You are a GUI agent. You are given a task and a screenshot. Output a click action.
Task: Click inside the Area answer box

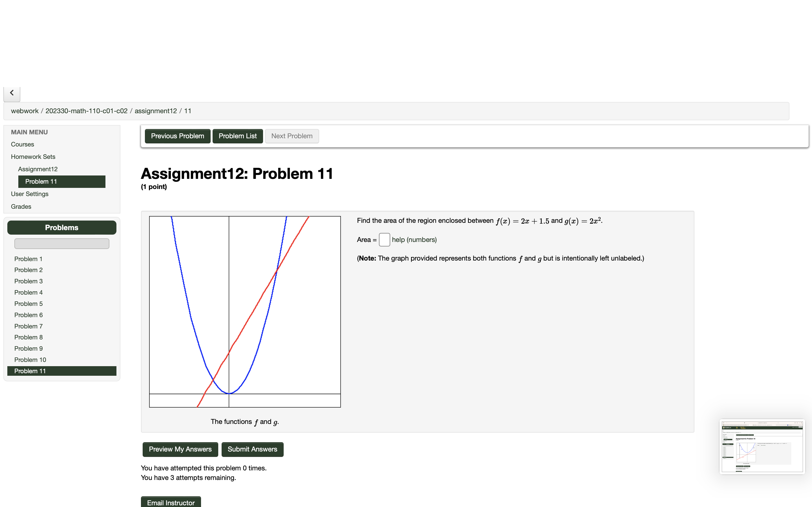point(384,239)
